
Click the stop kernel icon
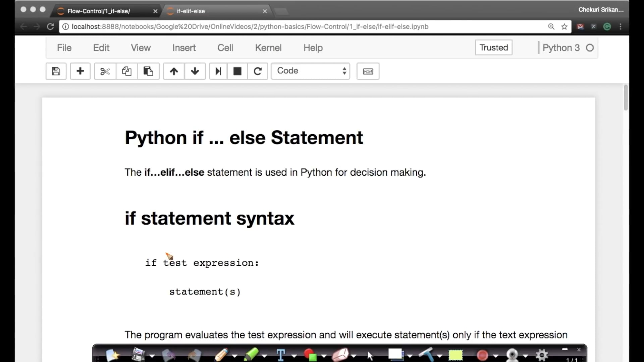(x=236, y=71)
